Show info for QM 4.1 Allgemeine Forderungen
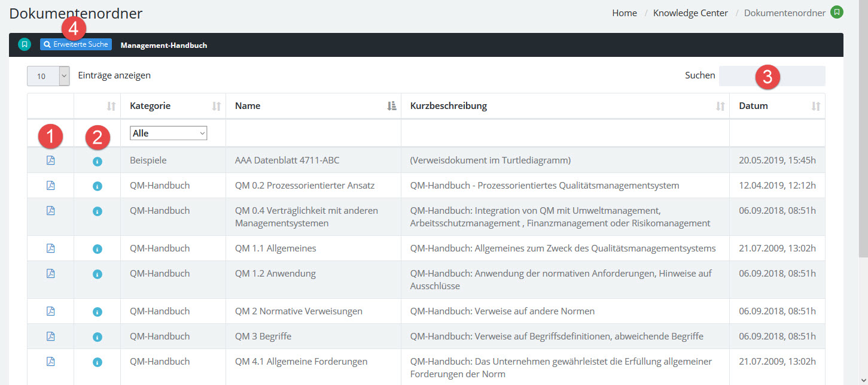The image size is (868, 385). click(98, 362)
